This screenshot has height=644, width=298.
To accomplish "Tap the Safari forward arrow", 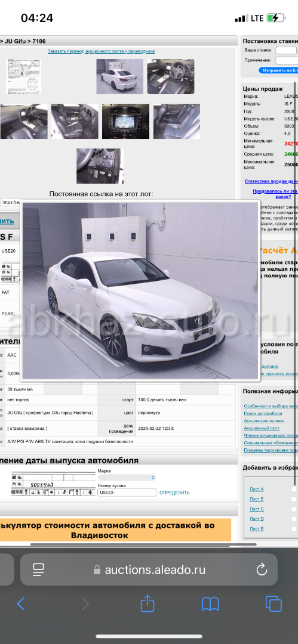I will (85, 603).
